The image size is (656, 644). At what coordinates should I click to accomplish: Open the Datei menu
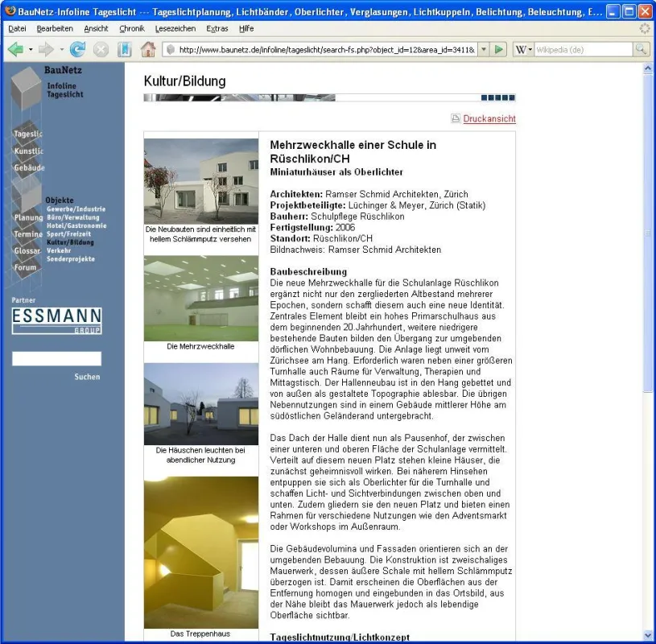17,28
